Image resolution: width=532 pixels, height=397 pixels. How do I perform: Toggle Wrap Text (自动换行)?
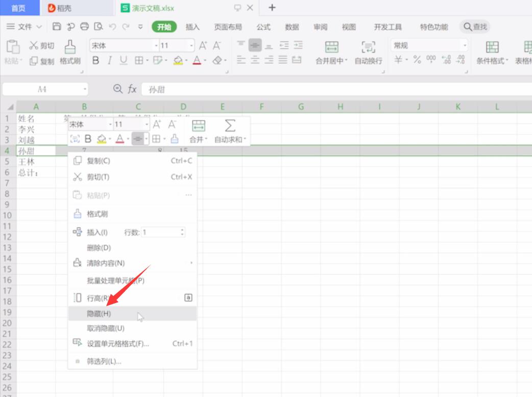(x=369, y=53)
